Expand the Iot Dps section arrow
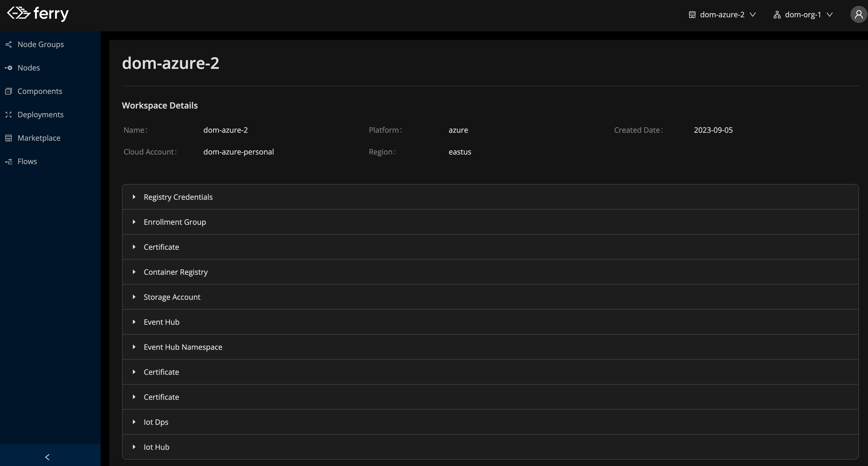 click(134, 422)
